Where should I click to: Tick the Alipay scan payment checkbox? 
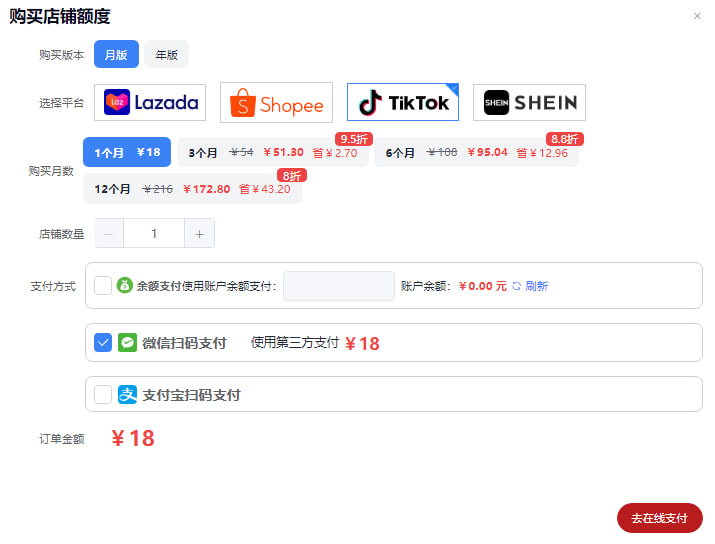pos(103,394)
